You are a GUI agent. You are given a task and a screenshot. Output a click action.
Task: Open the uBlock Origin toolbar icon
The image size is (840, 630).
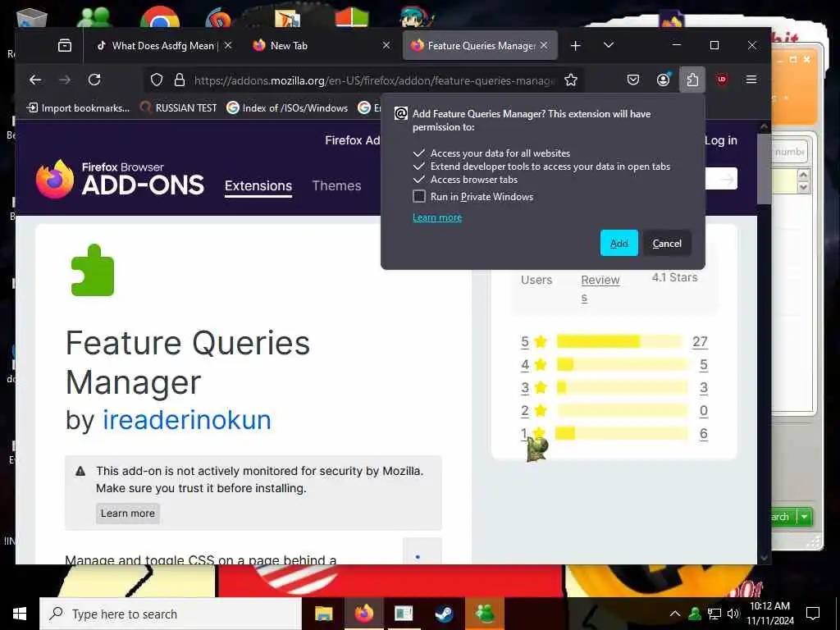(x=722, y=80)
